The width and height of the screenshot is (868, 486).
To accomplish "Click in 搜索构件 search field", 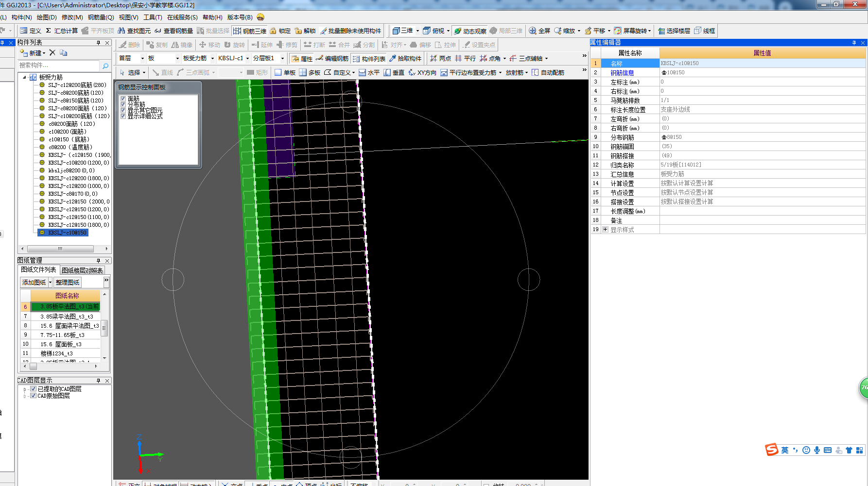I will pyautogui.click(x=59, y=66).
